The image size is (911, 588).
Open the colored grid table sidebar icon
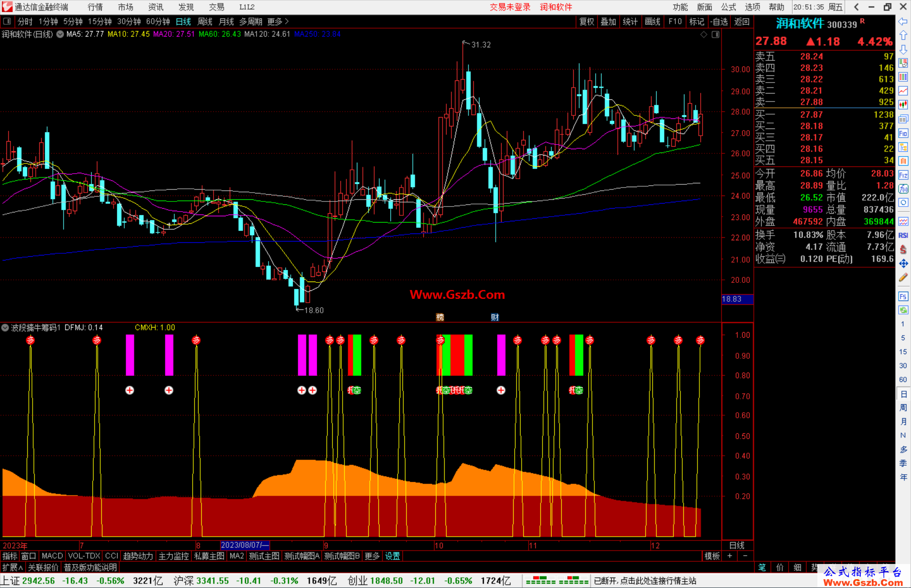(903, 77)
